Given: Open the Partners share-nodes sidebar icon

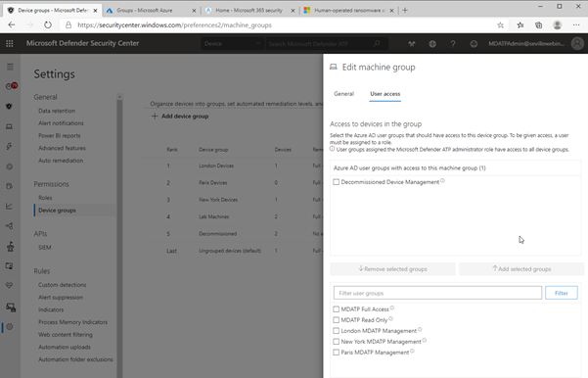Looking at the screenshot, I should coord(10,226).
